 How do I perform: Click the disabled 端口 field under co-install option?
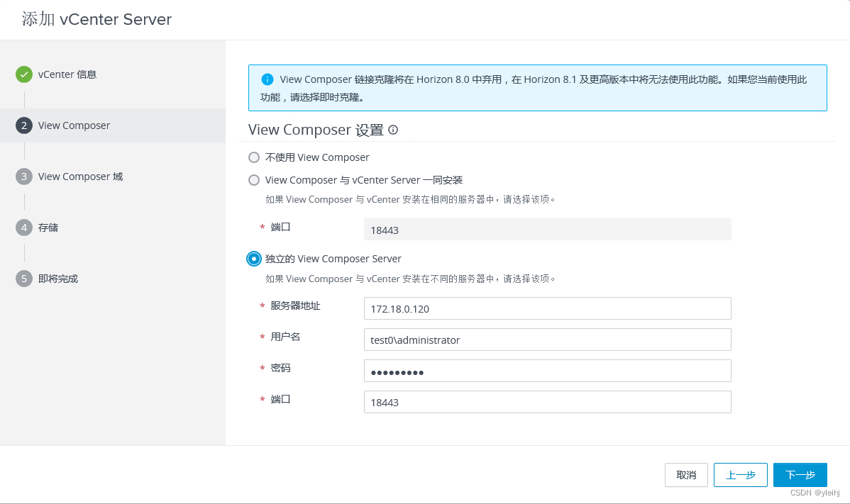(x=548, y=230)
